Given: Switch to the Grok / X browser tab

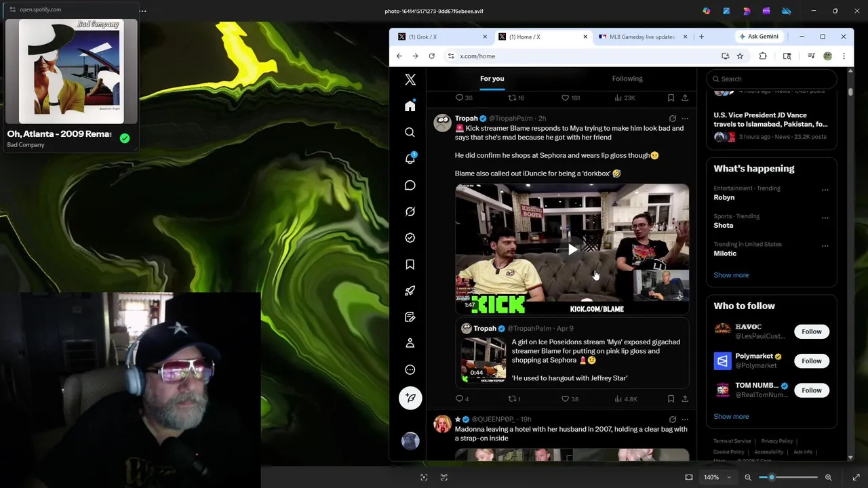Looking at the screenshot, I should click(x=441, y=37).
